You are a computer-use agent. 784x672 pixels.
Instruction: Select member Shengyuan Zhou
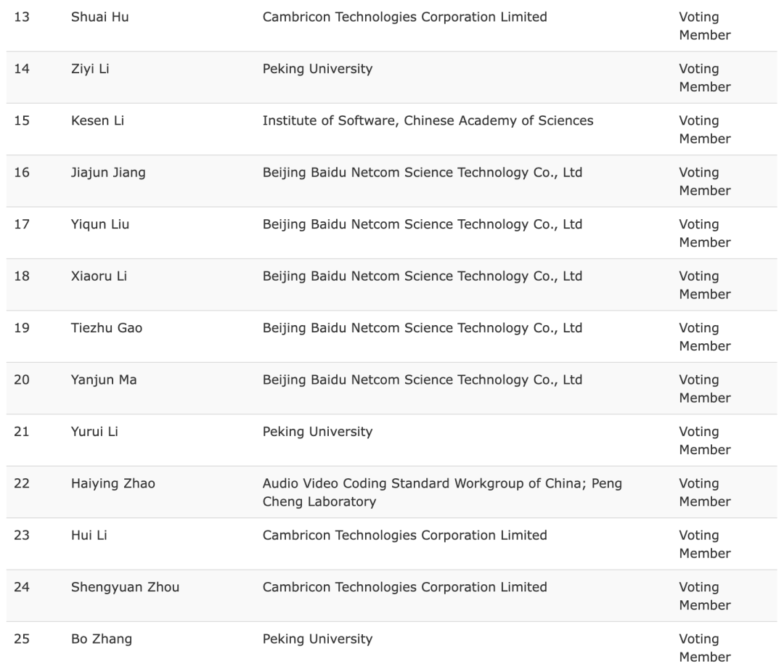tap(125, 587)
